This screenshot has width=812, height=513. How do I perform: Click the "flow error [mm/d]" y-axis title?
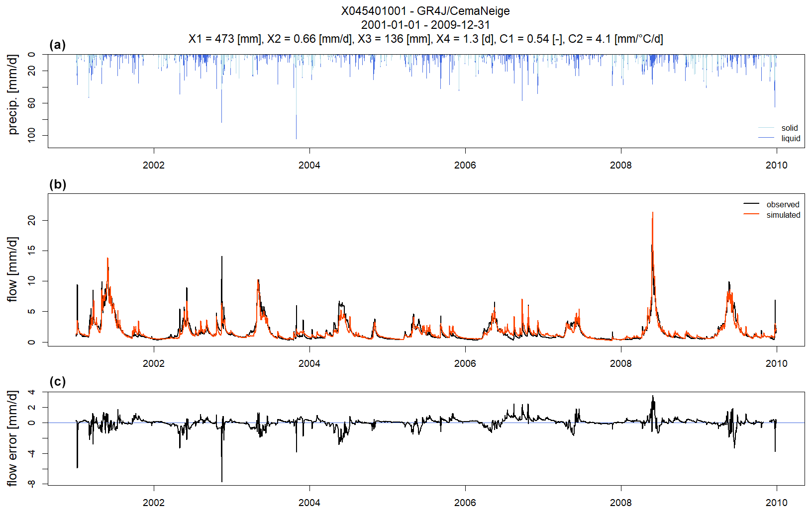(13, 437)
